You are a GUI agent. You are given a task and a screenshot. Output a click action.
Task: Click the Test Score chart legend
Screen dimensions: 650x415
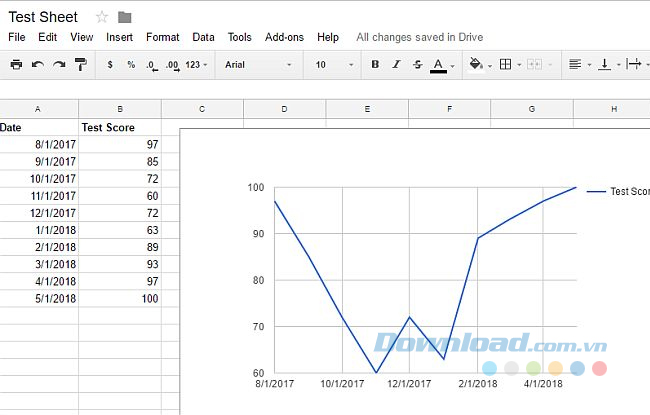(x=618, y=192)
